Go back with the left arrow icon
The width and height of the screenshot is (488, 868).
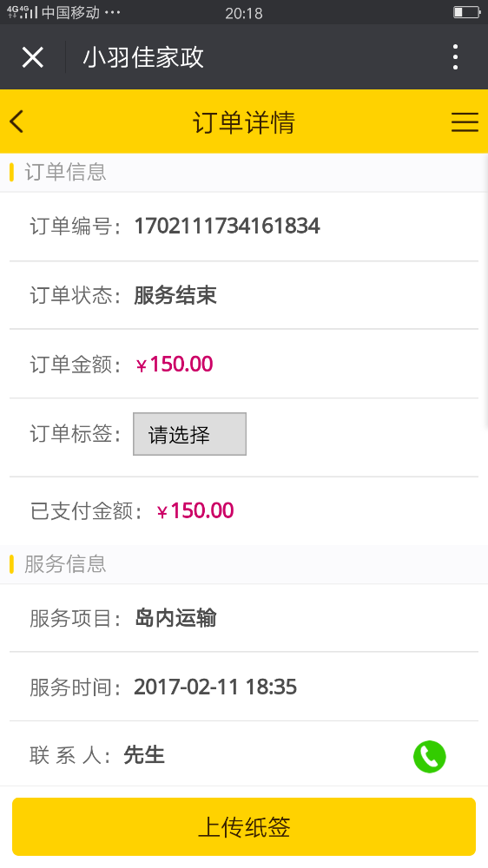[x=16, y=122]
